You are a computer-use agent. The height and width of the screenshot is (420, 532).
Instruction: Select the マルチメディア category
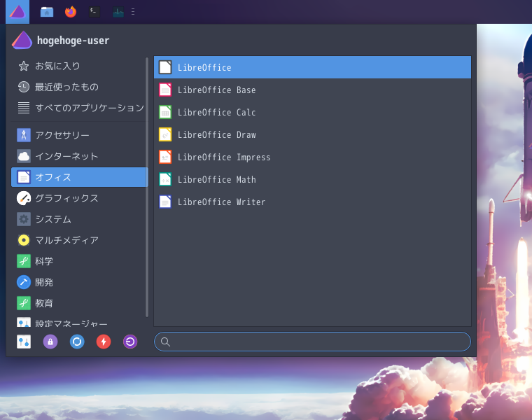pyautogui.click(x=78, y=240)
